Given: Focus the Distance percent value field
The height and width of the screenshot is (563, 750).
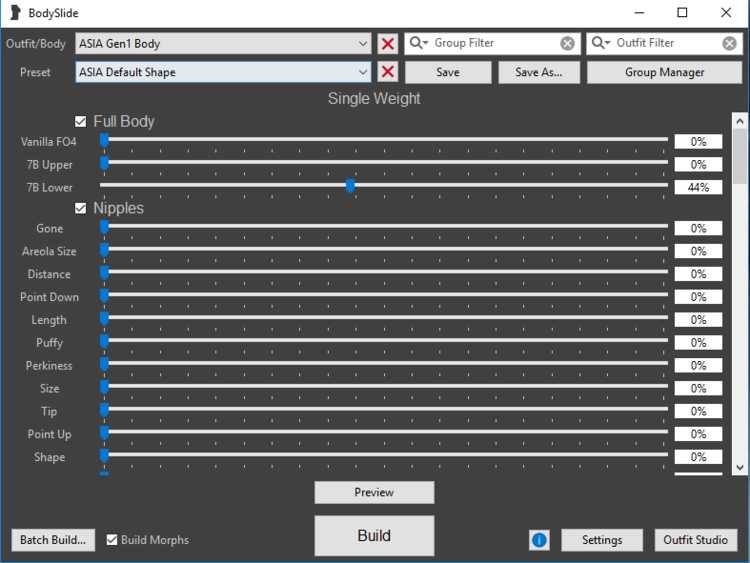Looking at the screenshot, I should coord(698,274).
